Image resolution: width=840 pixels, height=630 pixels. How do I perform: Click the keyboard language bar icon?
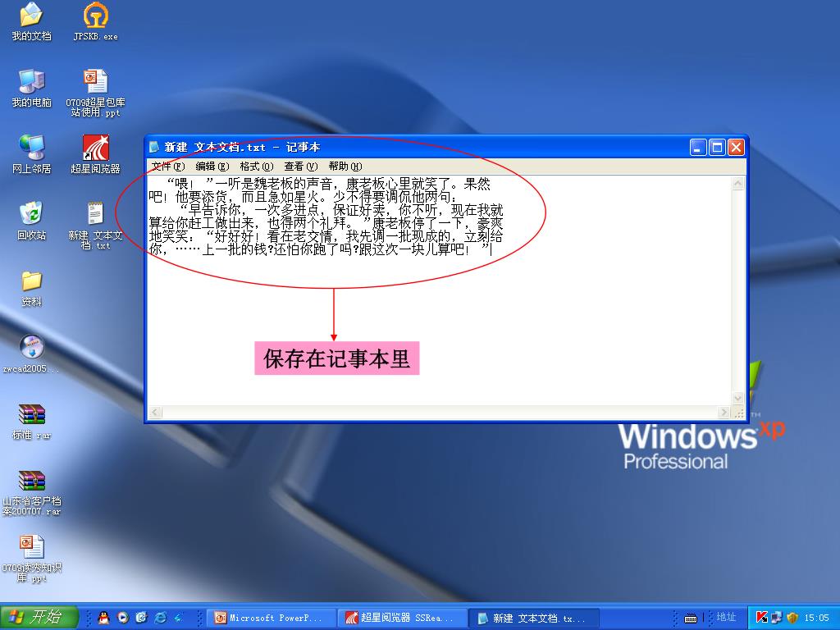coord(691,619)
